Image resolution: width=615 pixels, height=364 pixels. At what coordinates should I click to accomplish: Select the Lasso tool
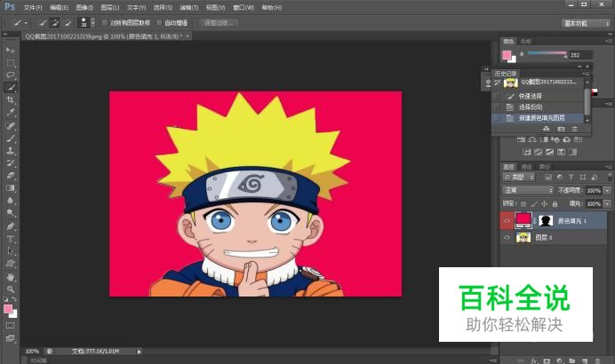(x=10, y=75)
